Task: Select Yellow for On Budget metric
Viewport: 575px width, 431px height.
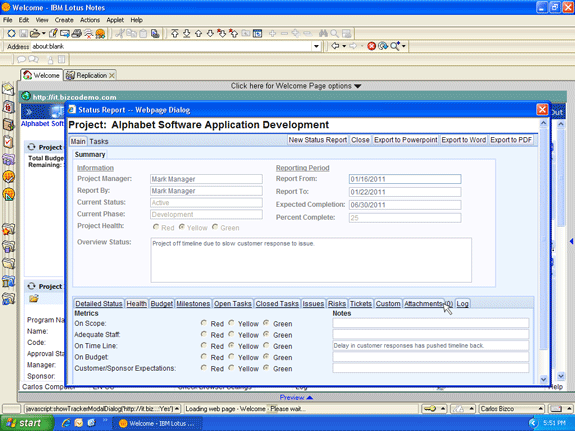Action: click(231, 357)
